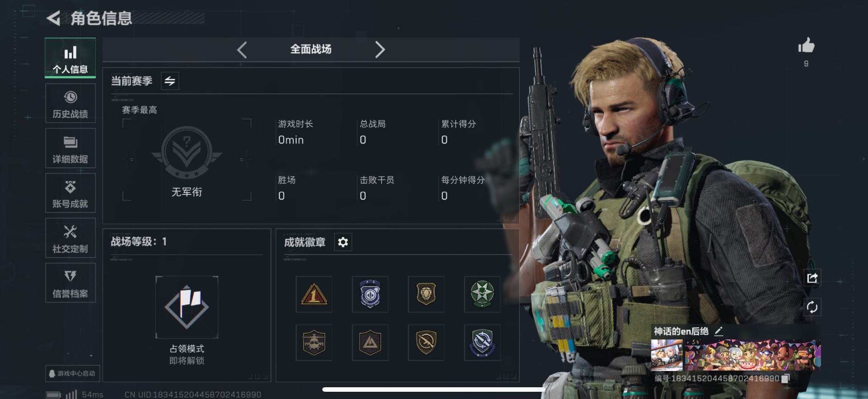Go back using the arrow beside 角色信息

tap(53, 19)
